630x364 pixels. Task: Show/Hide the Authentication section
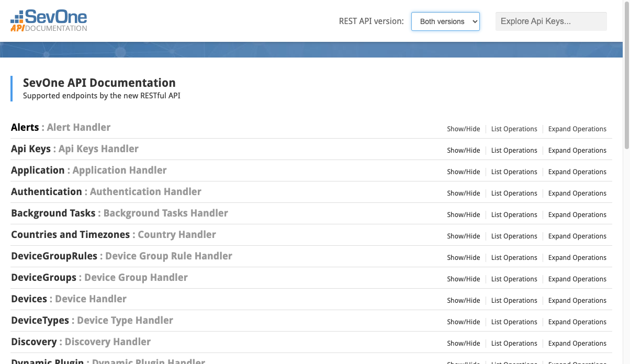tap(464, 193)
